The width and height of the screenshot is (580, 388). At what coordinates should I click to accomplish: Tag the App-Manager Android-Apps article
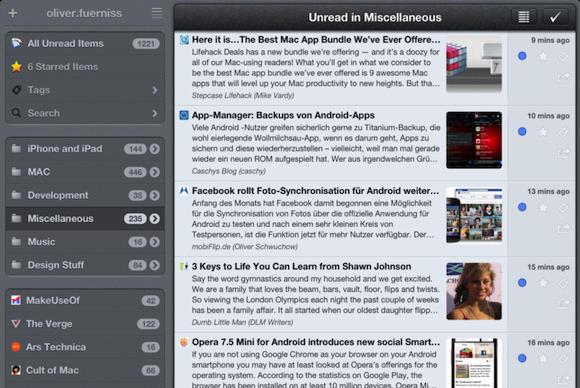click(x=563, y=132)
